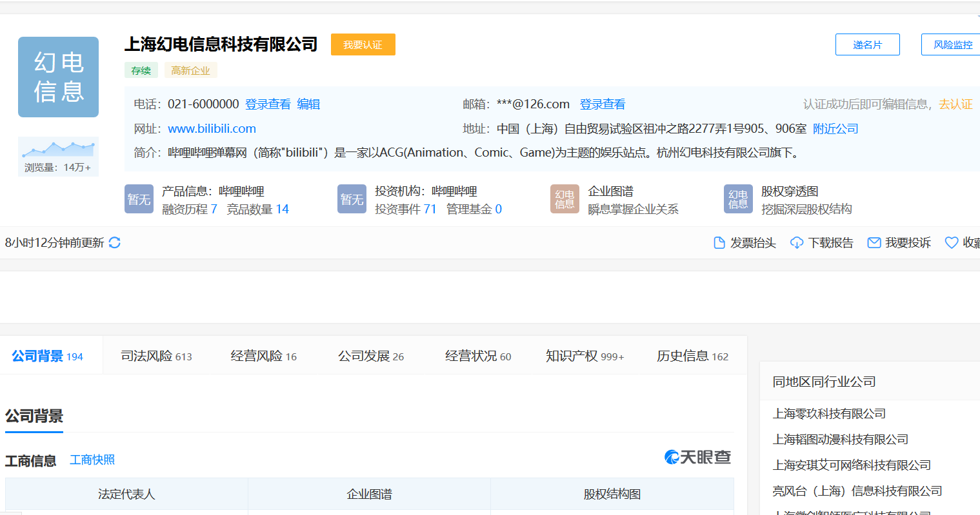Screen dimensions: 980x515
Task: Switch to the 公司发展 tab
Action: pyautogui.click(x=371, y=356)
